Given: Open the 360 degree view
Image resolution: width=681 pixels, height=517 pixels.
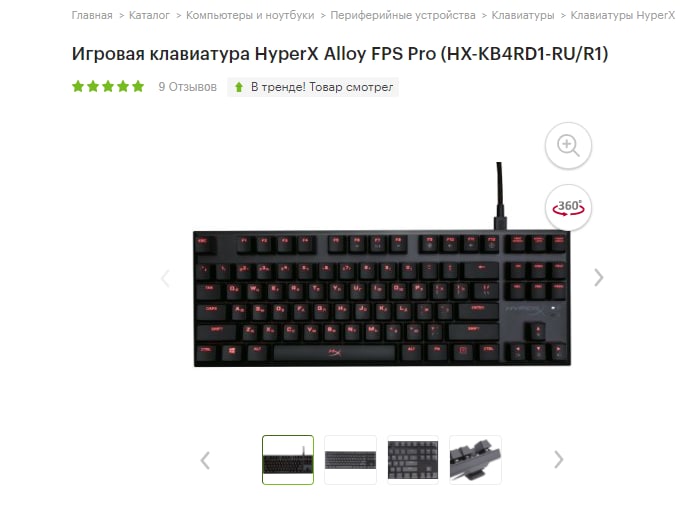Looking at the screenshot, I should pos(568,207).
